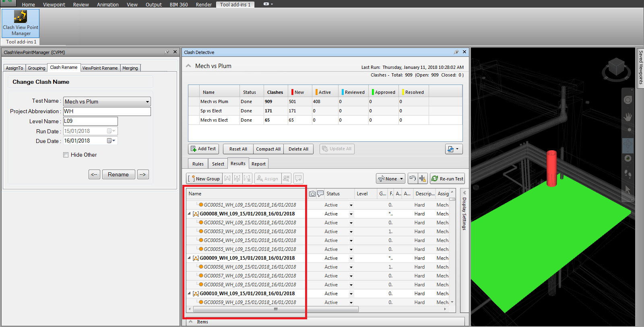Collapse the G00008_WH_L09 clash group
Screen dimensions: 644x327
point(189,214)
